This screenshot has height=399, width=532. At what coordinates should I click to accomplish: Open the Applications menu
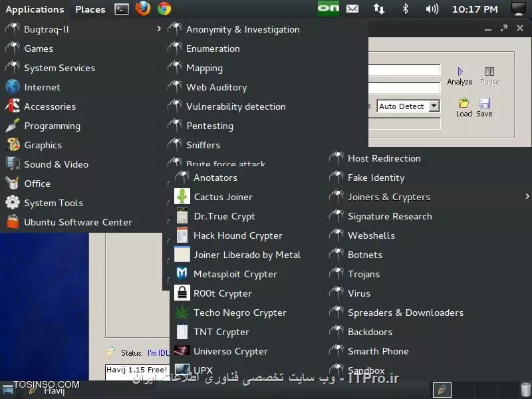click(x=35, y=9)
